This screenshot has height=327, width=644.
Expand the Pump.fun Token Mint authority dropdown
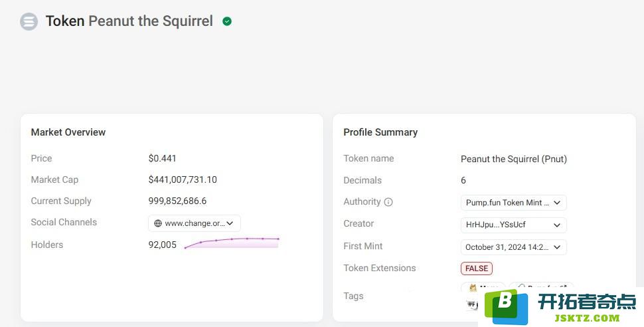513,203
